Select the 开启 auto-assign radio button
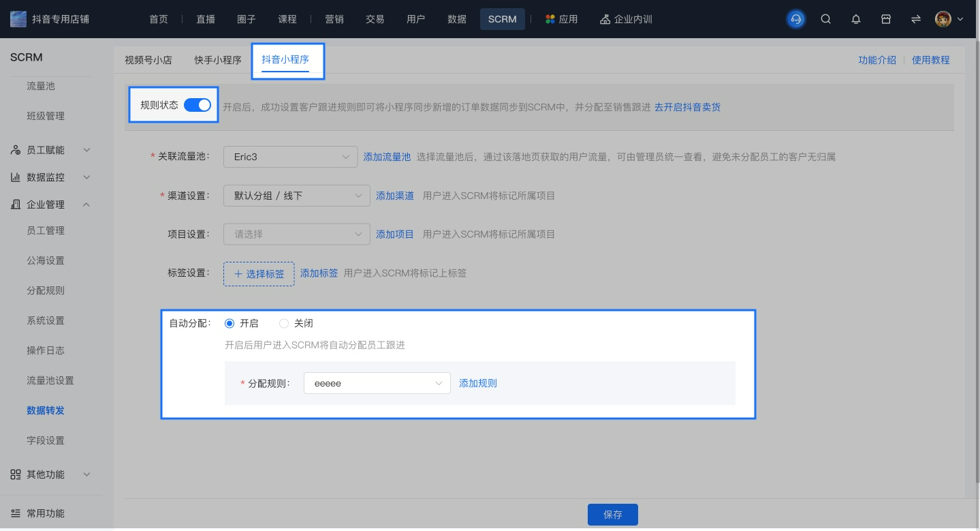Screen dimensions: 980x531 coord(230,323)
